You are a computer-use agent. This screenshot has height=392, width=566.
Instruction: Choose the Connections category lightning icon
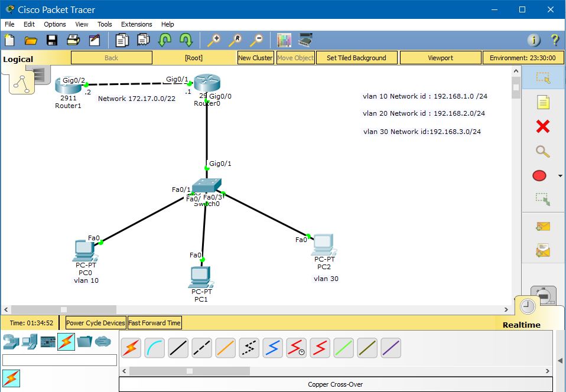point(66,341)
